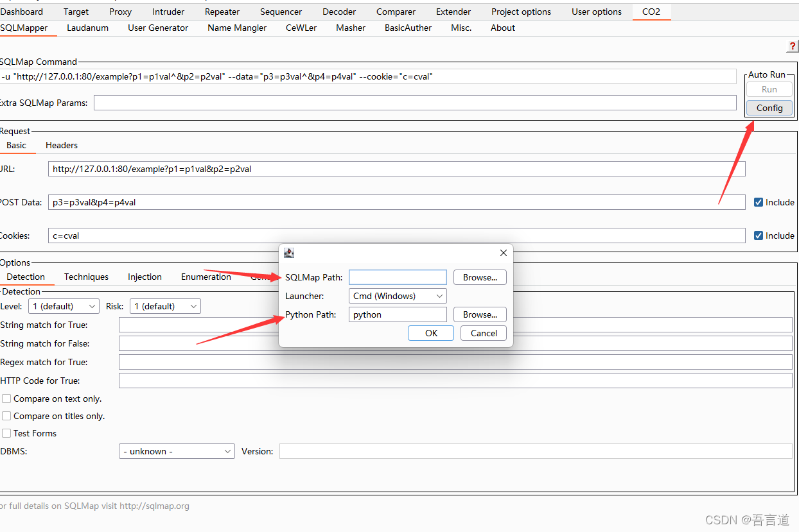The image size is (799, 532).
Task: Click the Java icon in dialog title bar
Action: pos(289,253)
